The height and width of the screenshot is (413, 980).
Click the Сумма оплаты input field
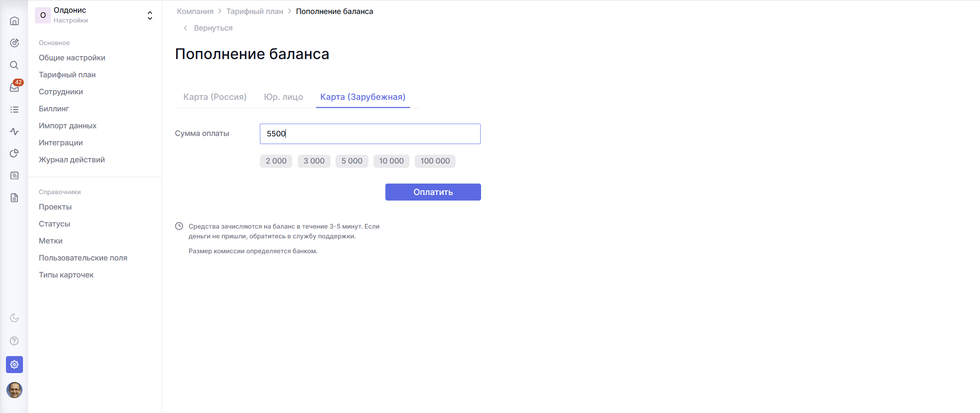click(370, 134)
